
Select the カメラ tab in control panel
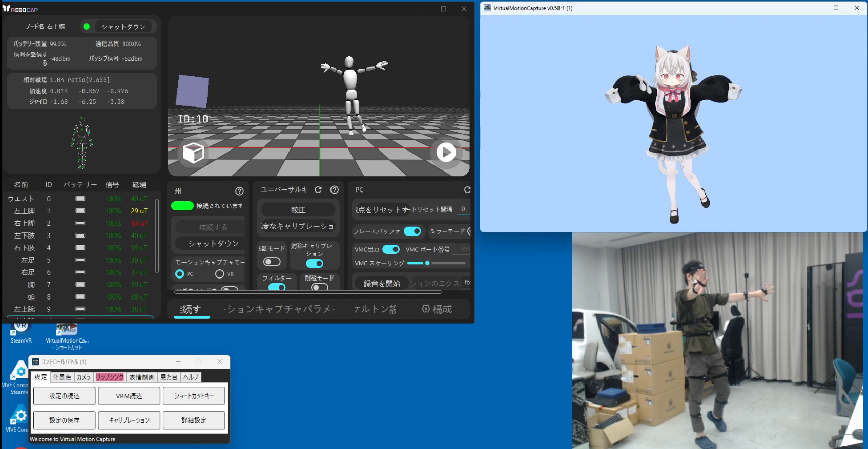coord(84,377)
